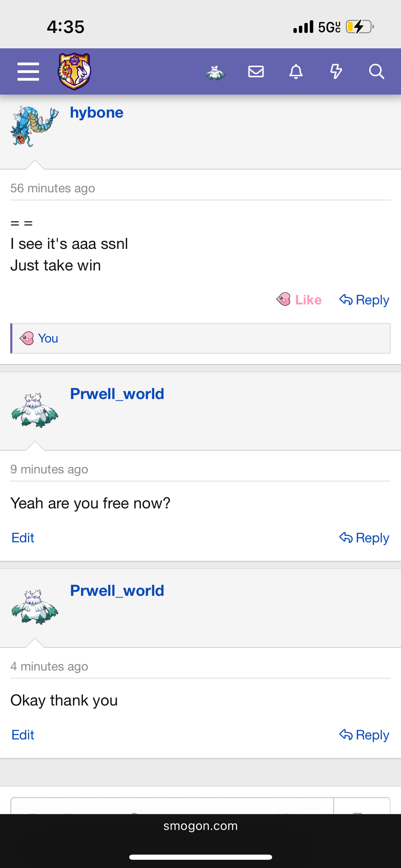Viewport: 401px width, 868px height.
Task: Edit the "Okay thank you" post
Action: (x=23, y=735)
